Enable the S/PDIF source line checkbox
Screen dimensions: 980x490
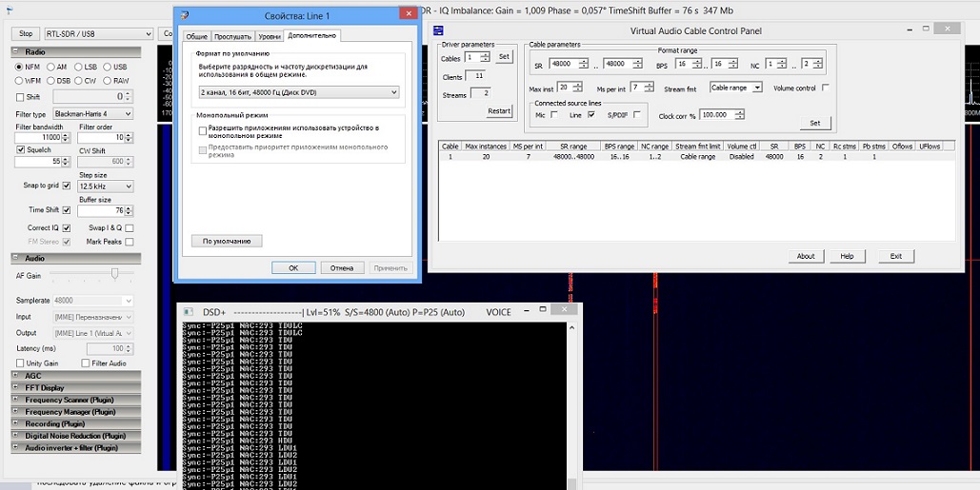click(636, 115)
